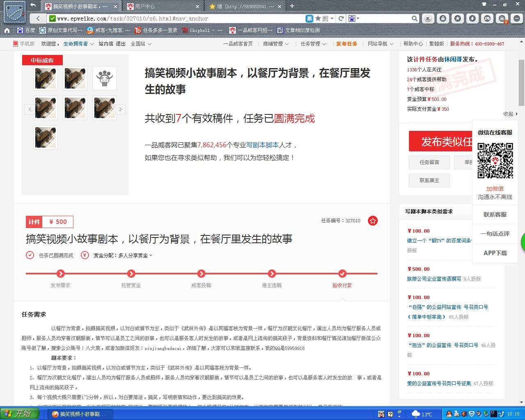Open 发布任务 in the site navigation
The width and height of the screenshot is (525, 420).
click(347, 44)
